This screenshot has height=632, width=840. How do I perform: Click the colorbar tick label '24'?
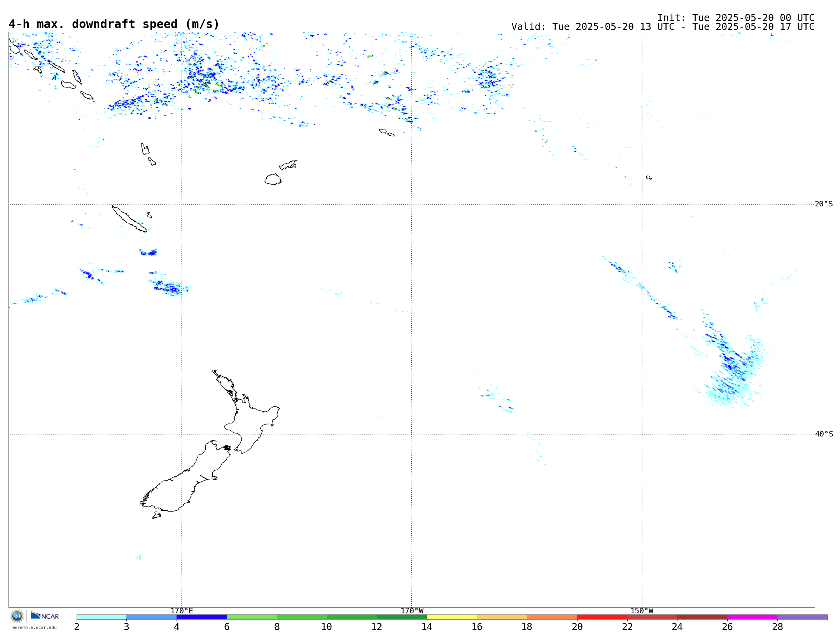point(677,627)
